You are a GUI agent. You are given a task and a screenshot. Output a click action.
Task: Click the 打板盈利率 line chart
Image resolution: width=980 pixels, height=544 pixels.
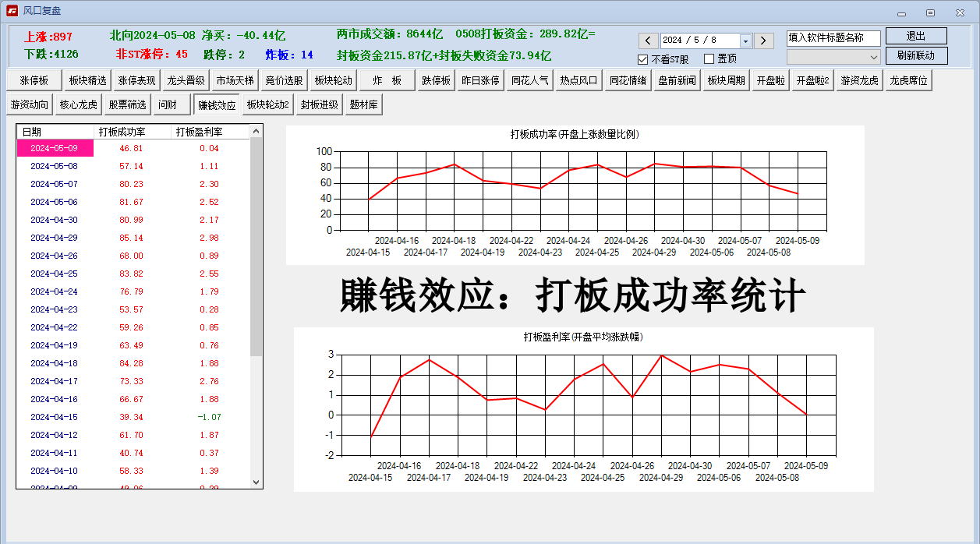click(584, 409)
